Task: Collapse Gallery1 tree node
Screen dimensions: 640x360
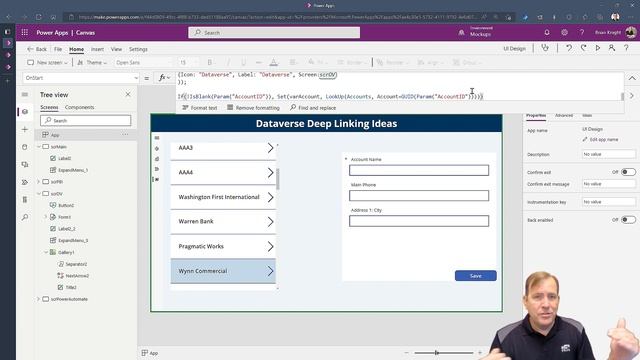Action: pos(46,252)
